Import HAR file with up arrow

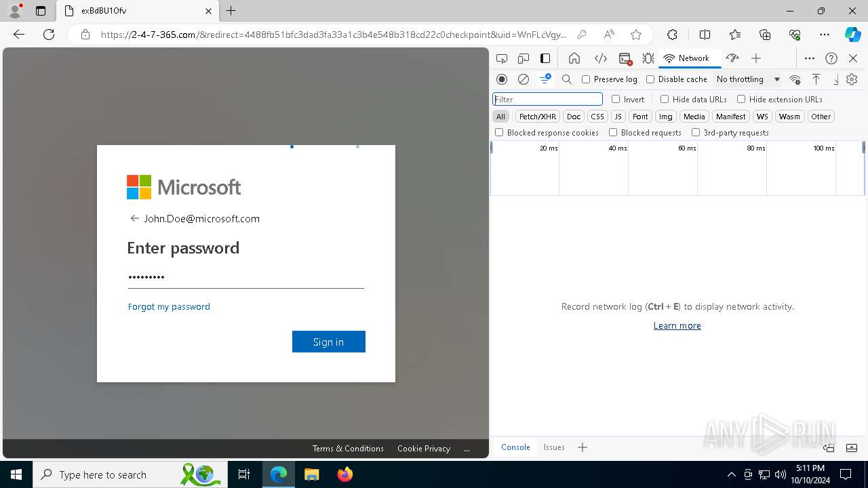pyautogui.click(x=816, y=79)
